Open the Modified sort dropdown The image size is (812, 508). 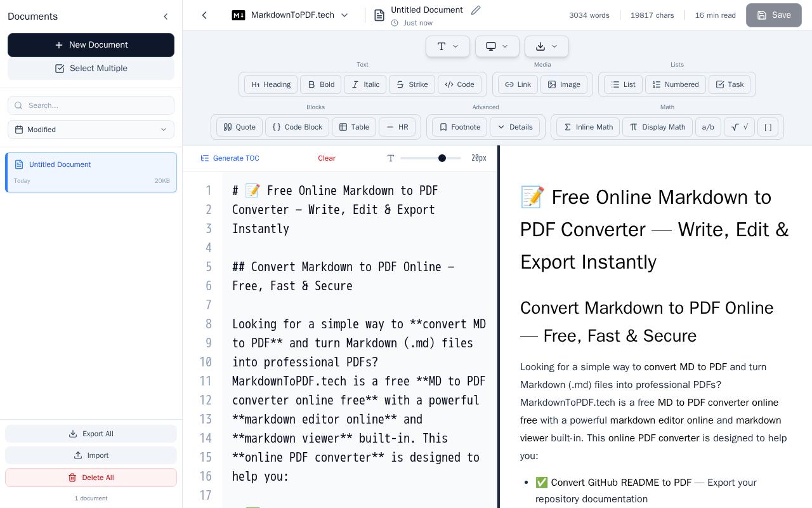[x=91, y=130]
